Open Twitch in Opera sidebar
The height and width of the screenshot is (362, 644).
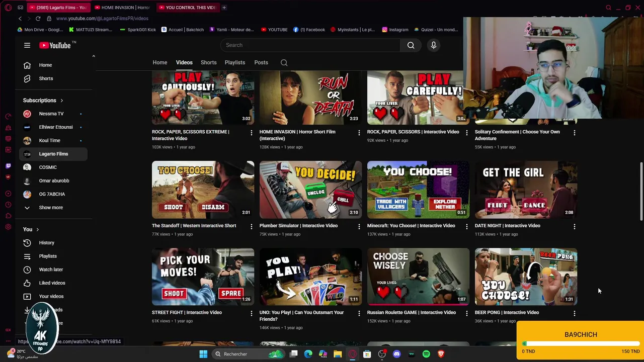(8, 165)
